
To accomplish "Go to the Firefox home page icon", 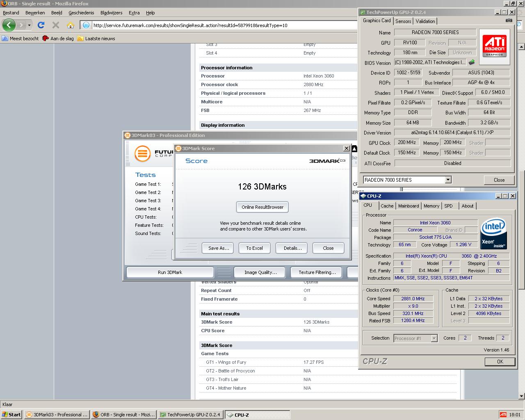I will [71, 25].
